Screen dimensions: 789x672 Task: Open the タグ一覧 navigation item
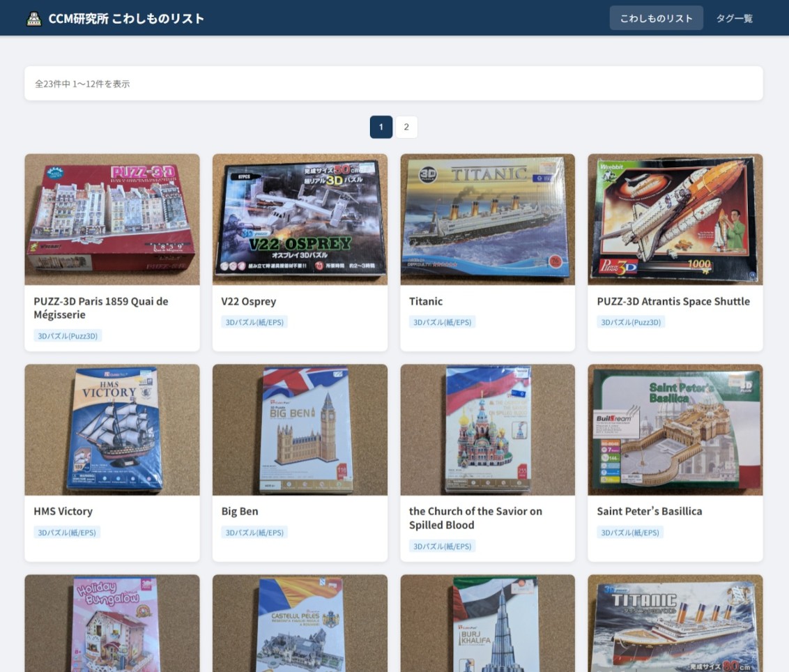tap(734, 18)
